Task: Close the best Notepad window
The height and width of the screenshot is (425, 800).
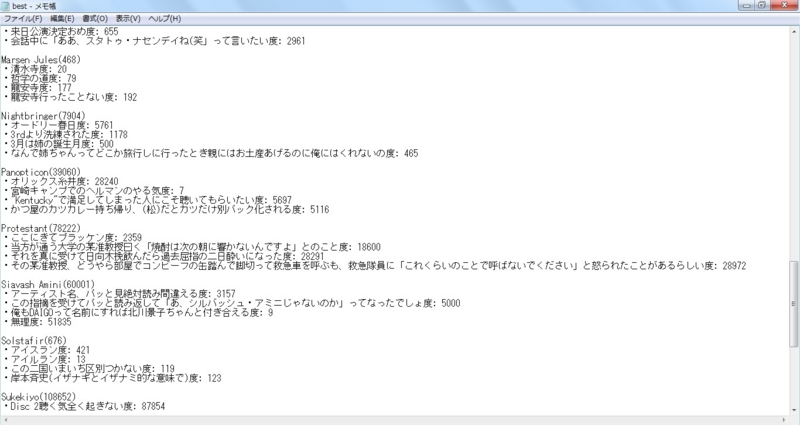Action: point(783,5)
